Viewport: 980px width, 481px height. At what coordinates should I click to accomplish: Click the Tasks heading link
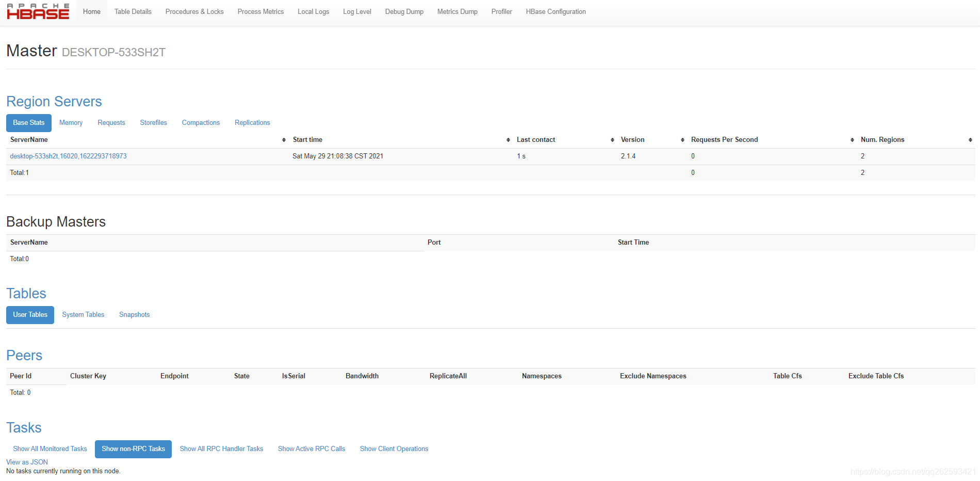click(x=24, y=428)
